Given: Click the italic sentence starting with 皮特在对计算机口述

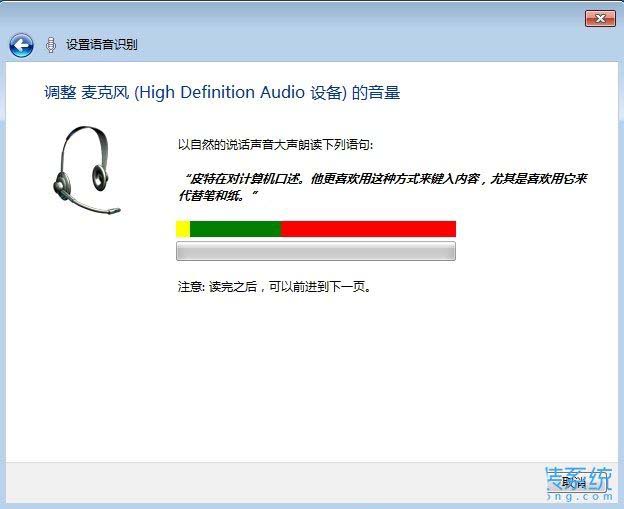Looking at the screenshot, I should coord(384,179).
